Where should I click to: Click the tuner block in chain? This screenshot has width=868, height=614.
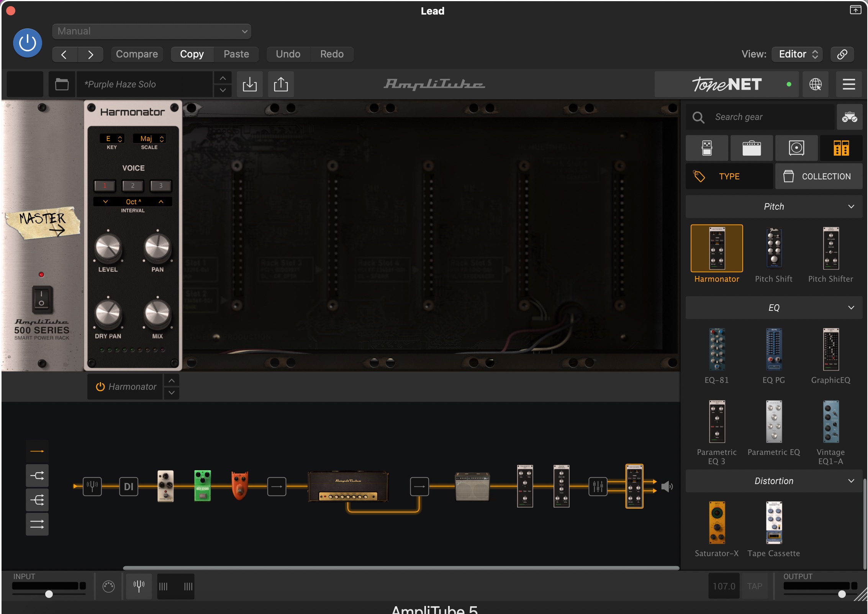coord(92,486)
